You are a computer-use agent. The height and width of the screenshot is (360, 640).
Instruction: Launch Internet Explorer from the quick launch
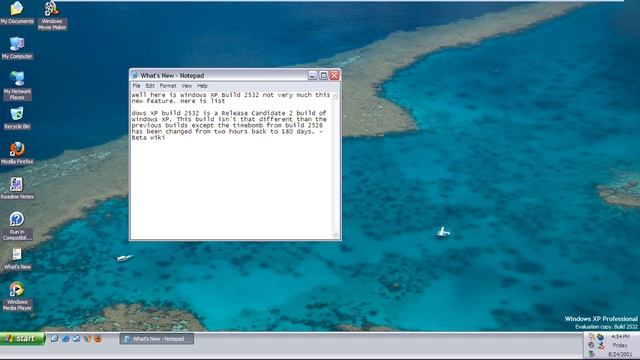[65, 338]
